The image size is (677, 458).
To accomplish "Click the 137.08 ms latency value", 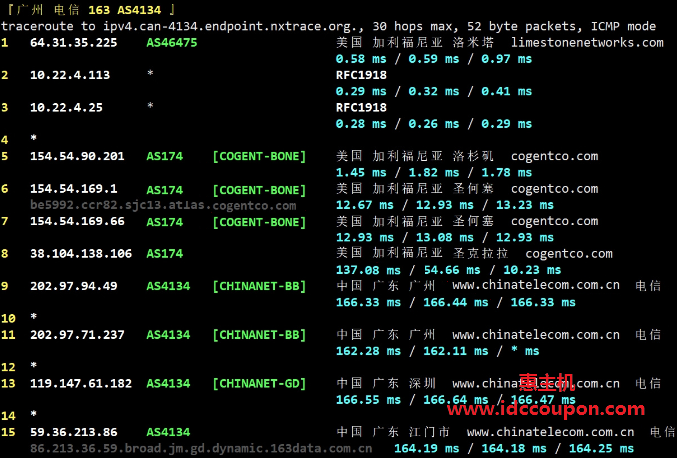I will coord(368,270).
